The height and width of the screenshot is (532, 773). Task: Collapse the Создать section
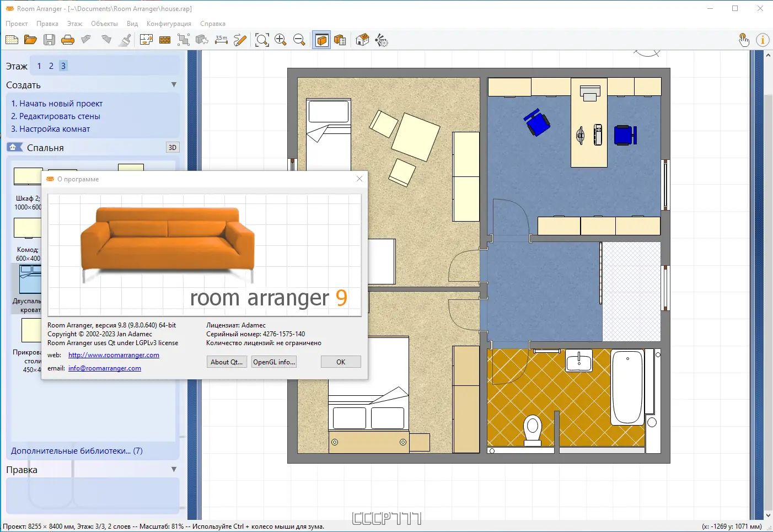[174, 84]
